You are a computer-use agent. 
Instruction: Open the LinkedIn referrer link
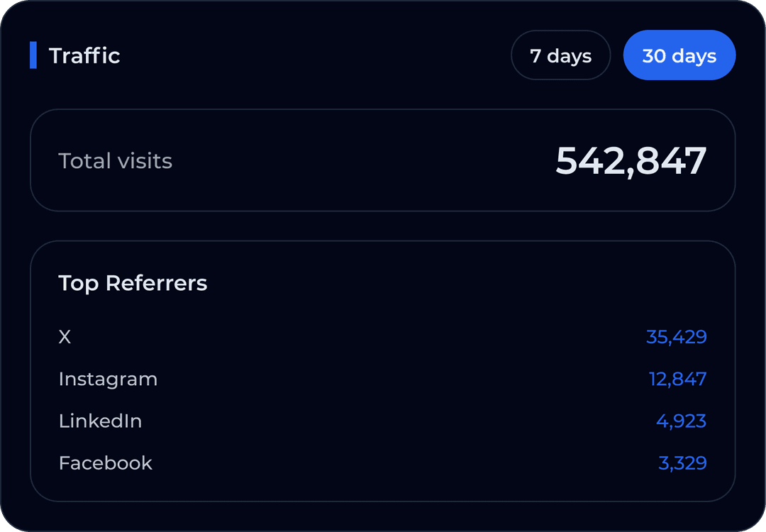click(x=100, y=421)
